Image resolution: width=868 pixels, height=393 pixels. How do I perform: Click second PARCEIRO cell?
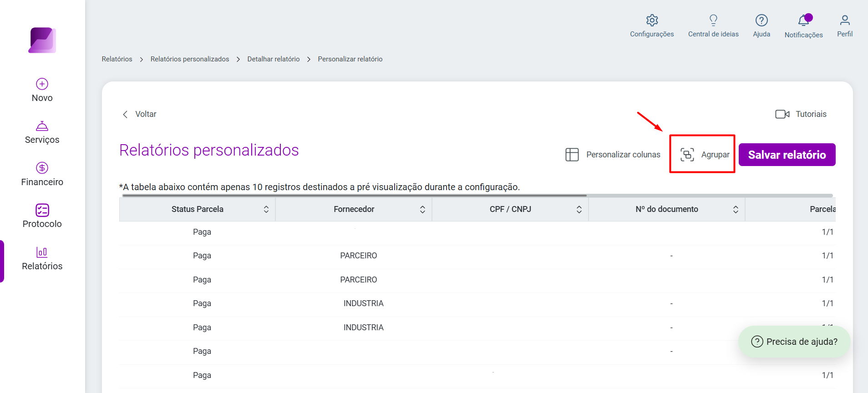tap(359, 280)
